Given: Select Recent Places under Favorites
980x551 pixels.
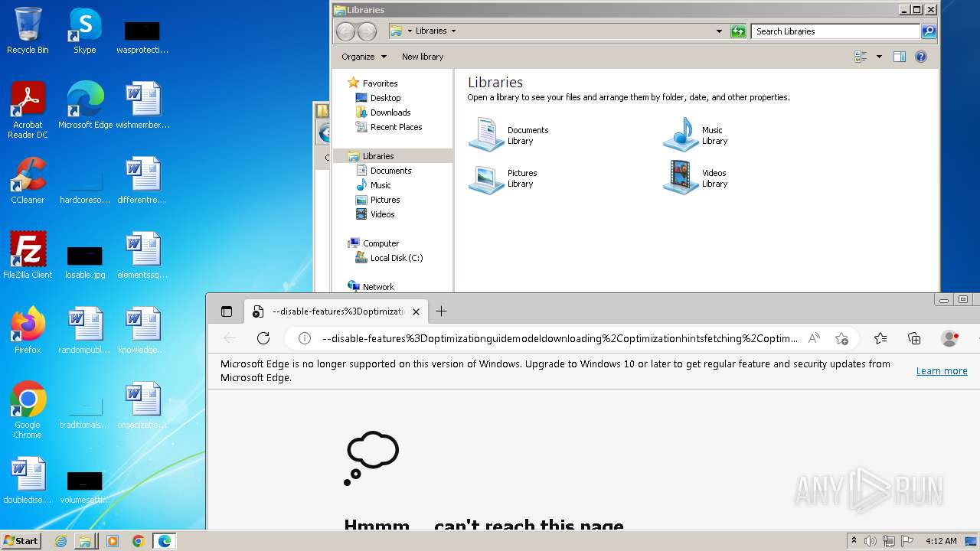Looking at the screenshot, I should point(389,127).
